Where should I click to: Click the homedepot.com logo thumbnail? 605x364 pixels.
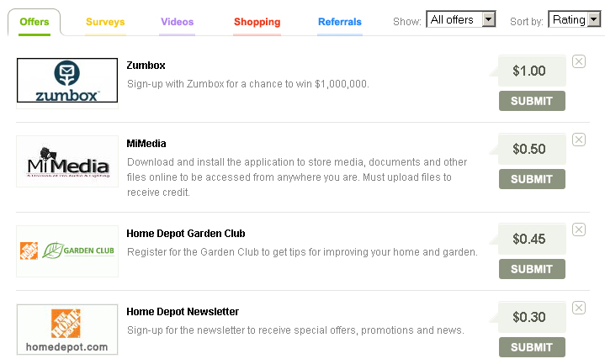[x=67, y=330]
